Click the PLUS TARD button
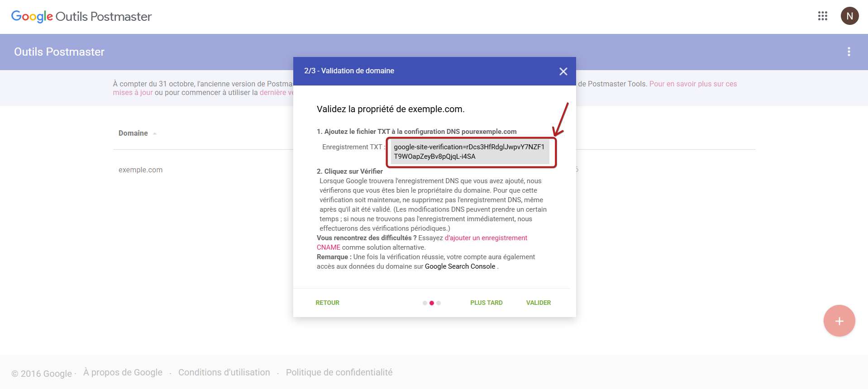868x389 pixels. 486,303
